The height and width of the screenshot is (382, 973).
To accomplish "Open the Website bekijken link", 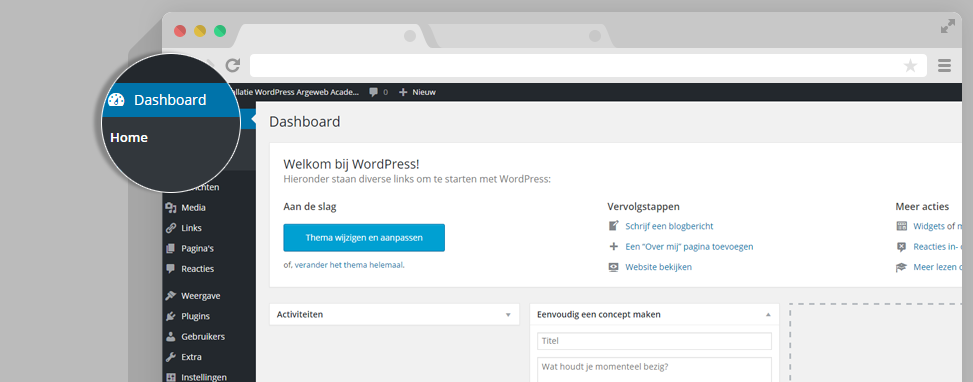I will click(x=658, y=267).
